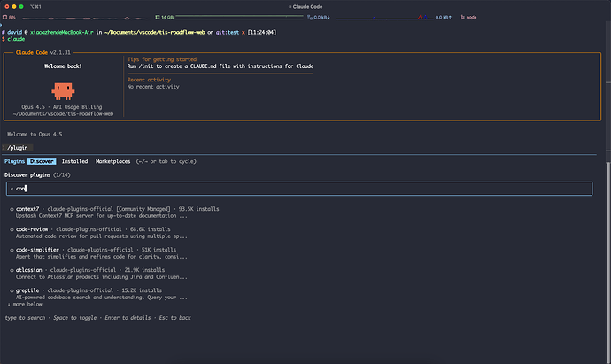Toggle the context7 plugin radio circle
The image size is (611, 364).
point(12,209)
